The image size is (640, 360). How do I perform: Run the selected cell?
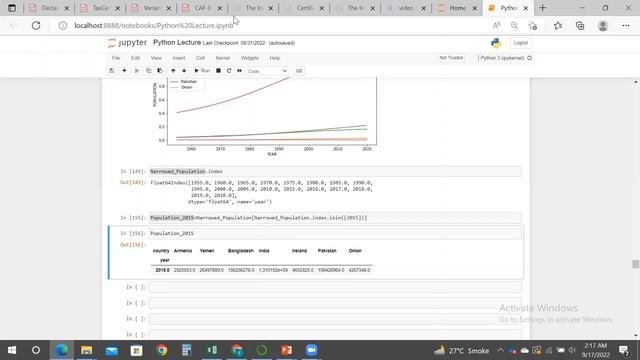click(202, 71)
